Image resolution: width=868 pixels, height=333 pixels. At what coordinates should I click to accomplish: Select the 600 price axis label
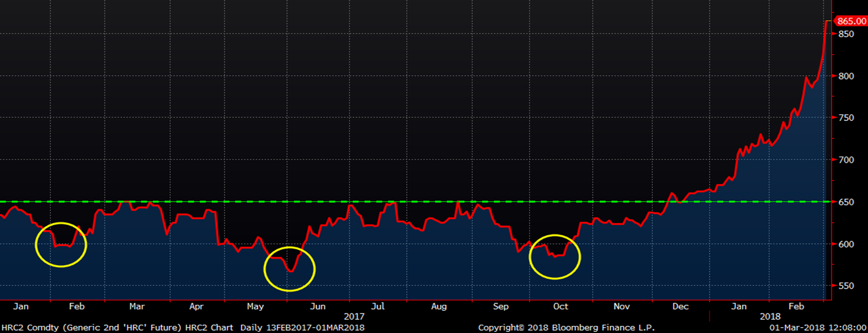tap(846, 244)
